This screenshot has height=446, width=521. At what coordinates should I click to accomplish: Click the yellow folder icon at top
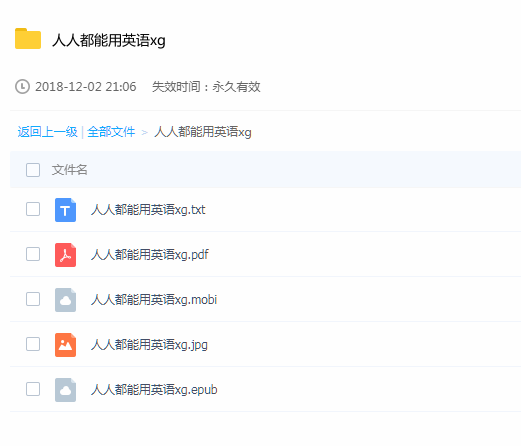pyautogui.click(x=28, y=39)
